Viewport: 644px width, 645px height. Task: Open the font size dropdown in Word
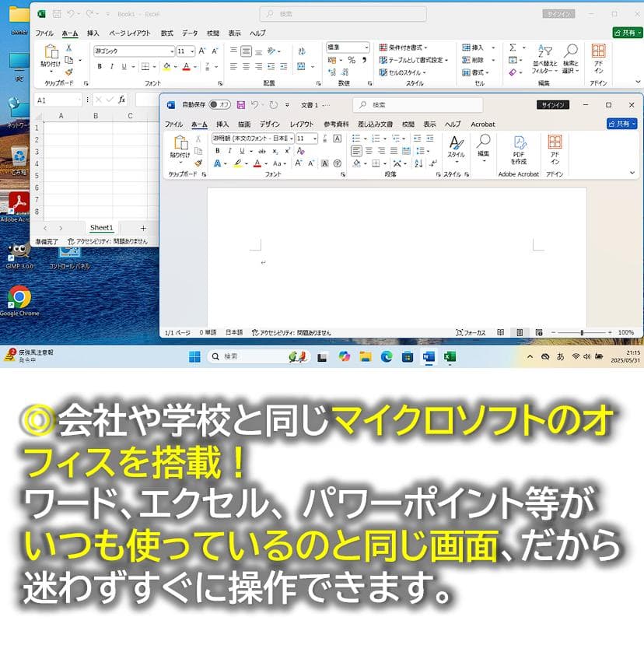click(x=315, y=139)
